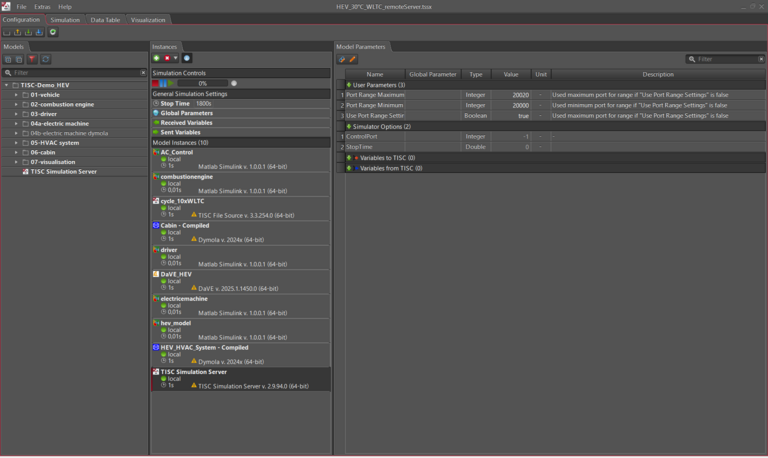
Task: Collapse the TISC-Demo_HEV root node
Action: (6, 85)
